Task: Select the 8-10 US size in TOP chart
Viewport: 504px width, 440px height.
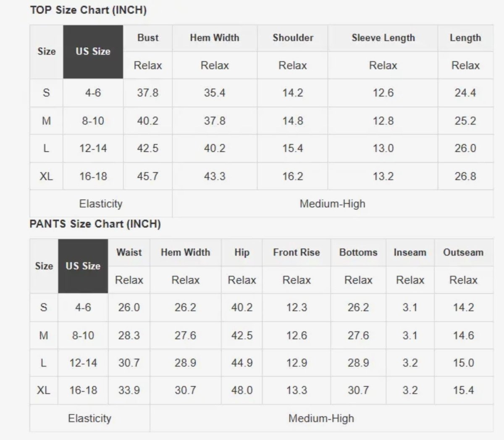Action: point(93,121)
